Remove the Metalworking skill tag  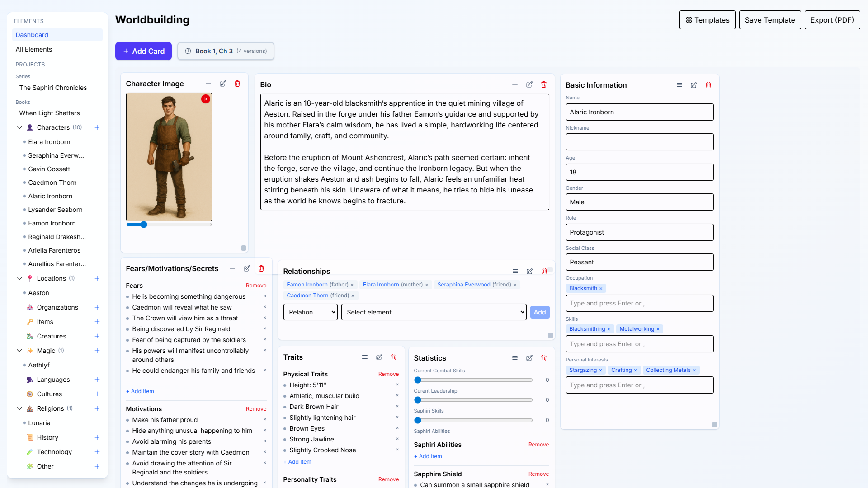tap(658, 329)
